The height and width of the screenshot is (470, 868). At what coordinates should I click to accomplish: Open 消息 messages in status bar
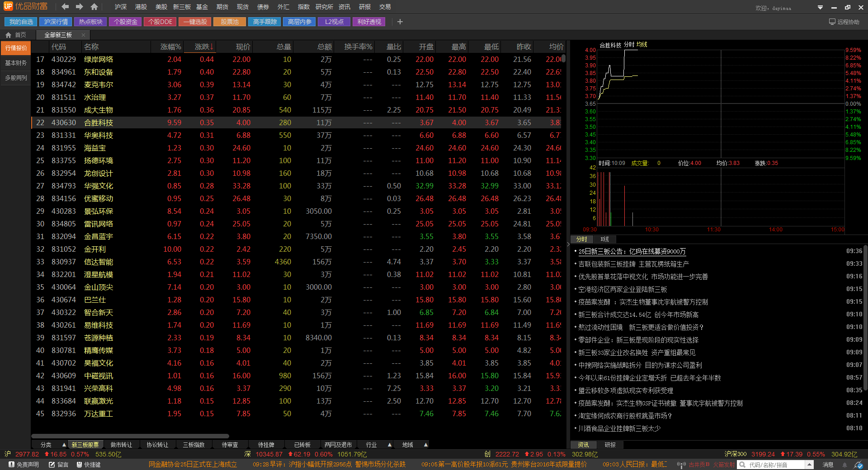pos(828,465)
